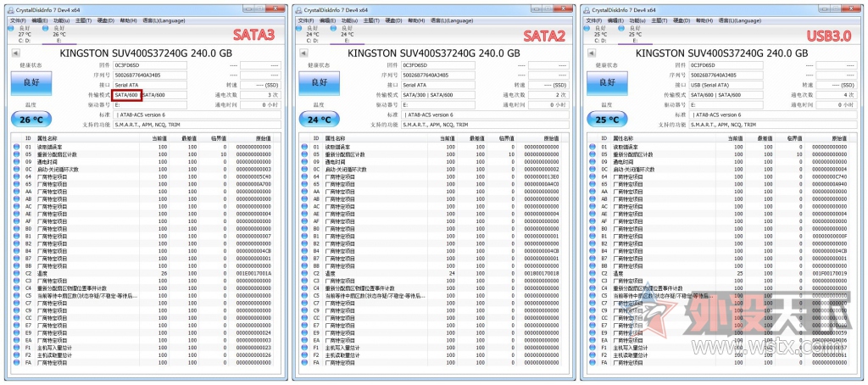Click 当前值 column header in USB3.0 window
This screenshot has height=385, width=868.
coord(734,138)
